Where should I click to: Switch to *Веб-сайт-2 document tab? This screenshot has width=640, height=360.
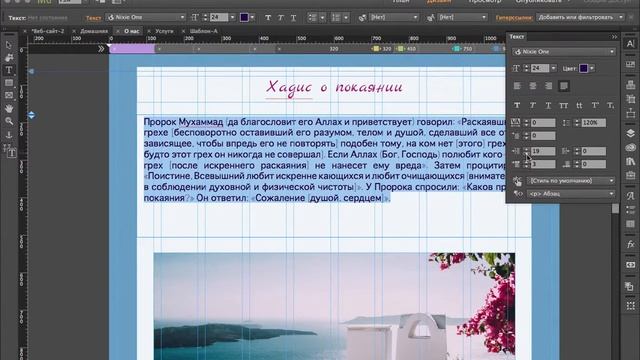(48, 31)
